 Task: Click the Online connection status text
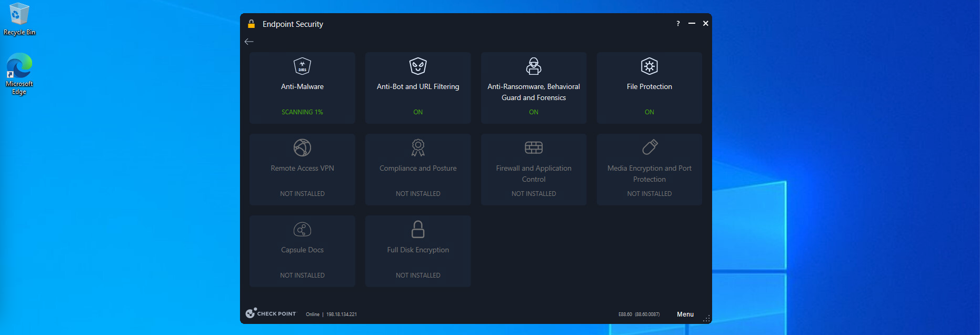click(x=313, y=314)
